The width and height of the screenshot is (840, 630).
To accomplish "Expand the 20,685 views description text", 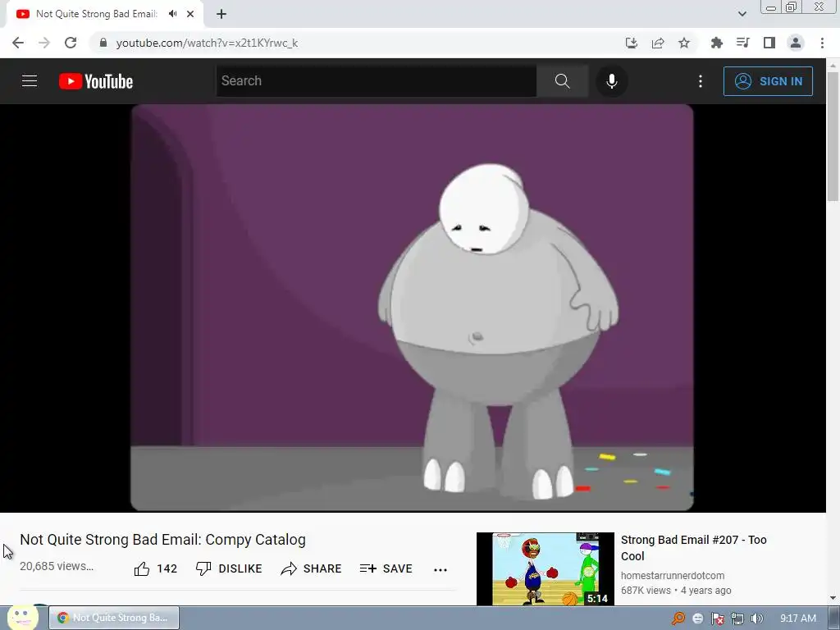I will coord(57,566).
